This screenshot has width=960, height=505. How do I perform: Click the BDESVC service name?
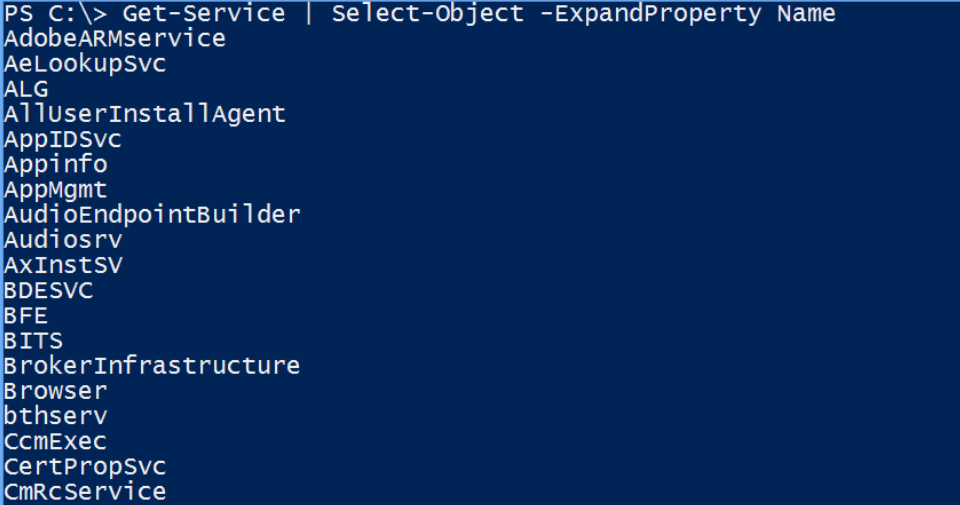click(x=49, y=290)
